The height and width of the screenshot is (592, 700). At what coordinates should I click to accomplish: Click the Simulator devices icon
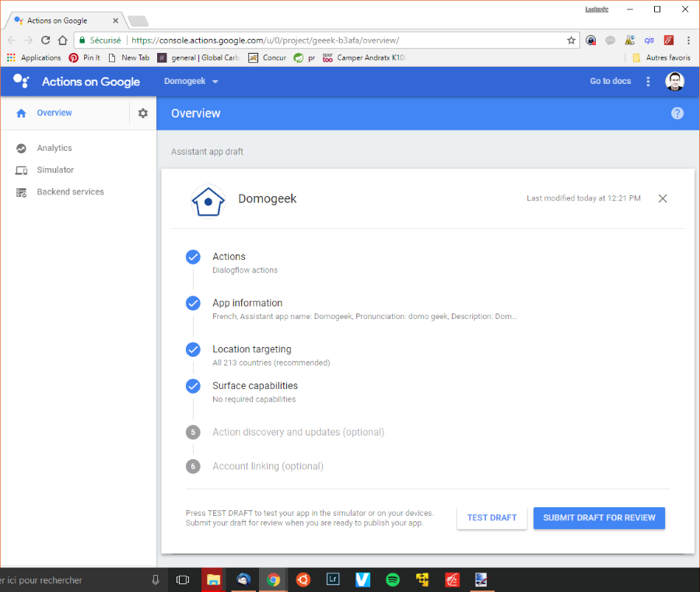21,170
